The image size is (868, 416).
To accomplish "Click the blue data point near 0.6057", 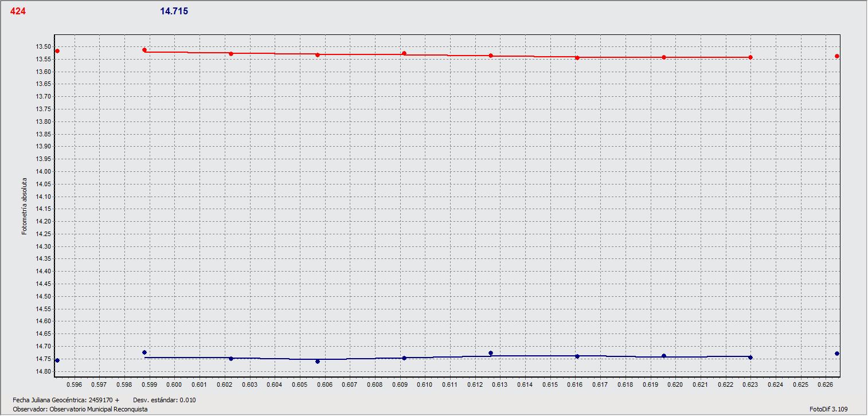I will [318, 362].
